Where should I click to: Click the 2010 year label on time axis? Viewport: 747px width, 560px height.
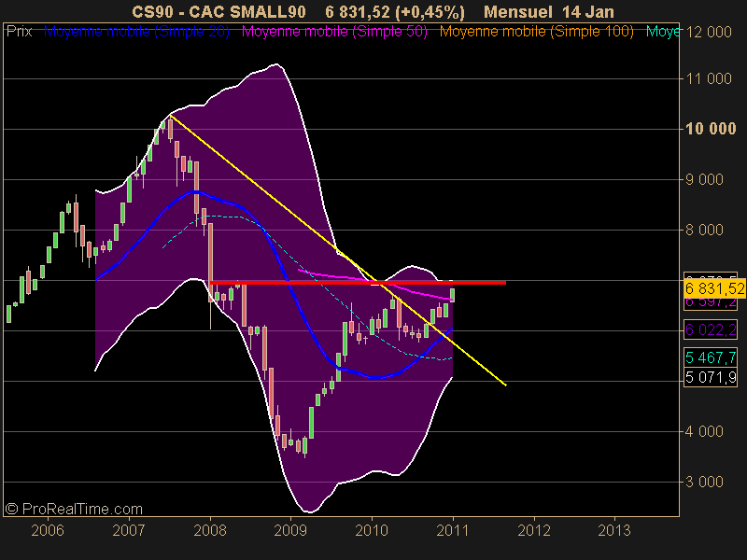(x=372, y=530)
